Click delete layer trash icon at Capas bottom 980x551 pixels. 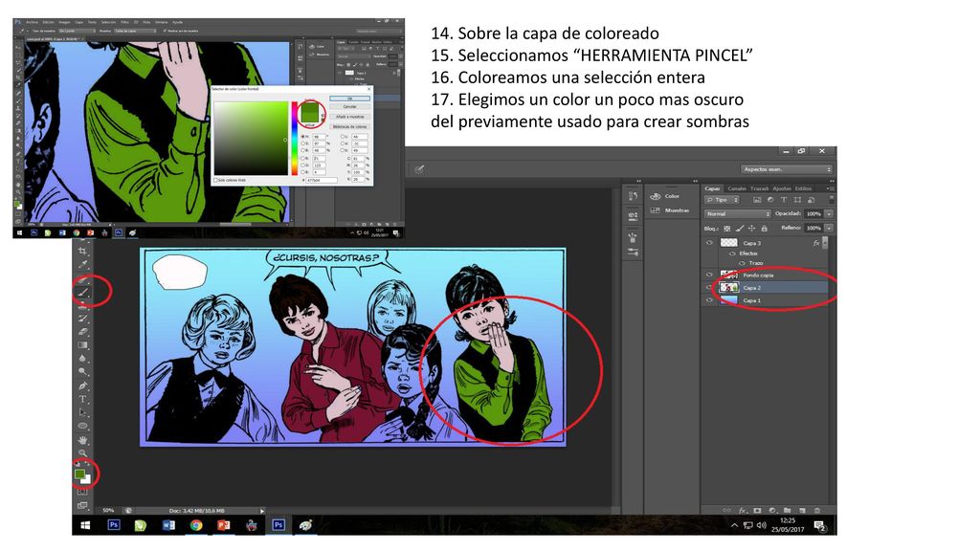coord(817,511)
